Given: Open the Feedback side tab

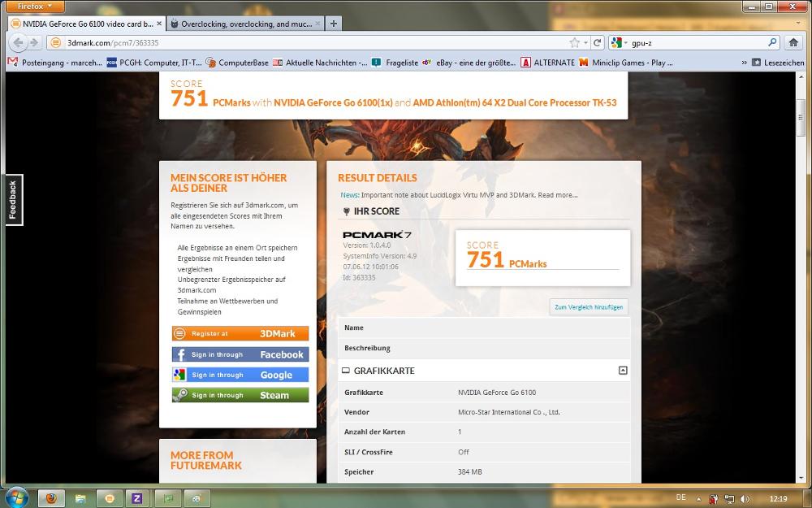Looking at the screenshot, I should 13,200.
